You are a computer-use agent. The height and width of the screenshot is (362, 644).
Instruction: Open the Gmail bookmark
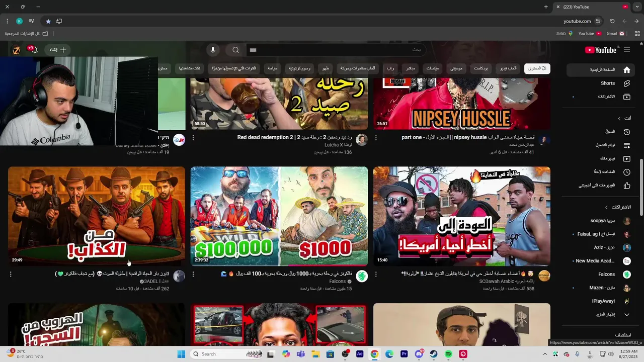pyautogui.click(x=615, y=34)
